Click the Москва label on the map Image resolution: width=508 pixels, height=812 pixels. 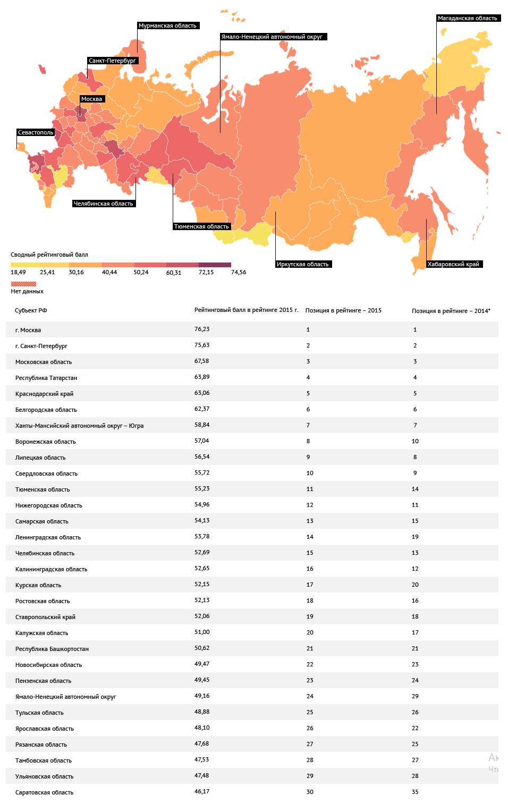(92, 99)
